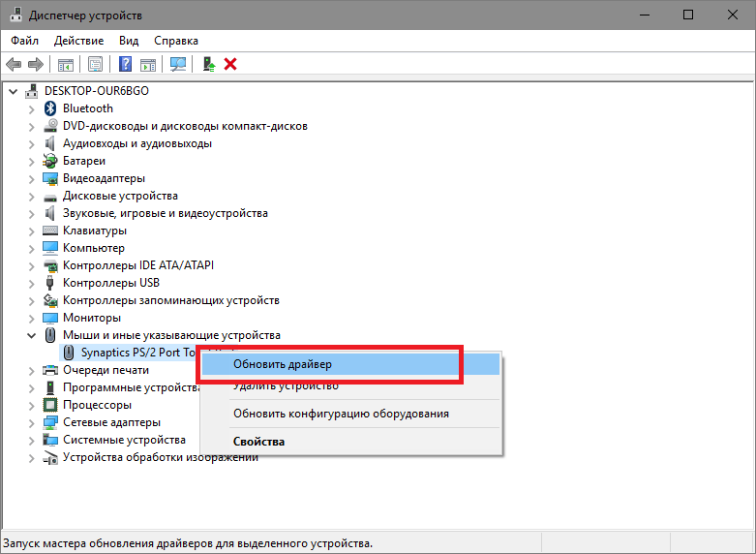Expand the Видеоадаптеры category
The height and width of the screenshot is (554, 756).
click(x=32, y=178)
